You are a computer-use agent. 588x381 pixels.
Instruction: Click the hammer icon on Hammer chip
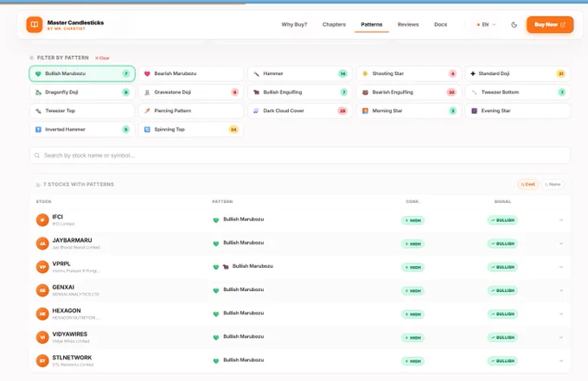[256, 73]
